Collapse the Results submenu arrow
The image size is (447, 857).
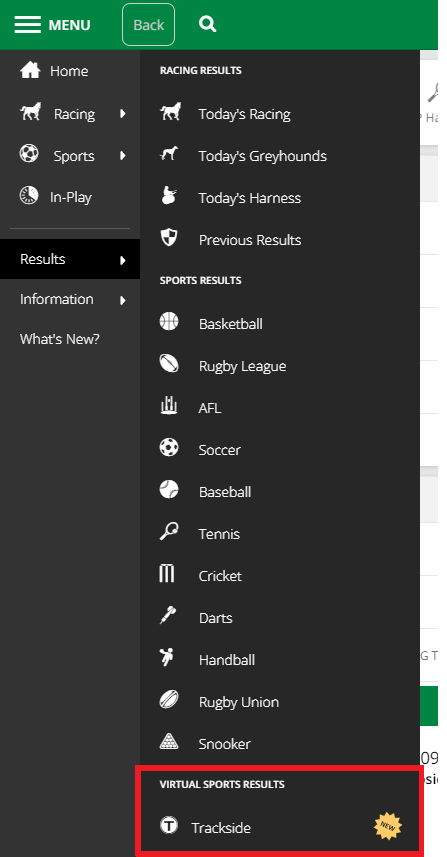[122, 260]
